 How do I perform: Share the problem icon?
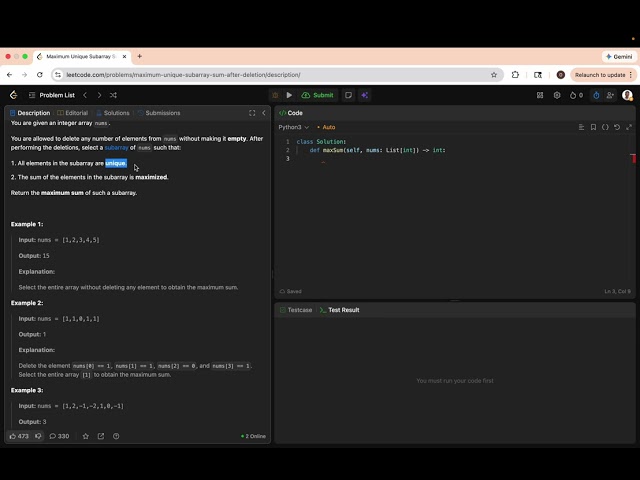click(x=101, y=436)
